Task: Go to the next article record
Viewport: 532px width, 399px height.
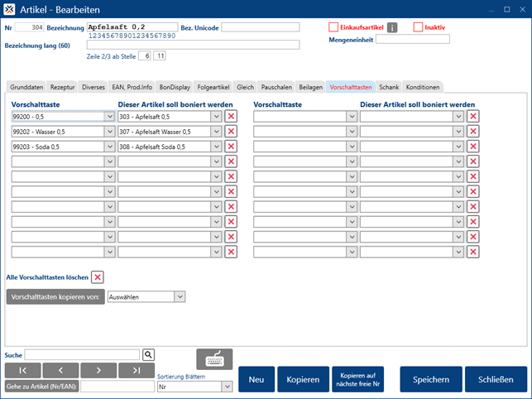Action: point(98,370)
